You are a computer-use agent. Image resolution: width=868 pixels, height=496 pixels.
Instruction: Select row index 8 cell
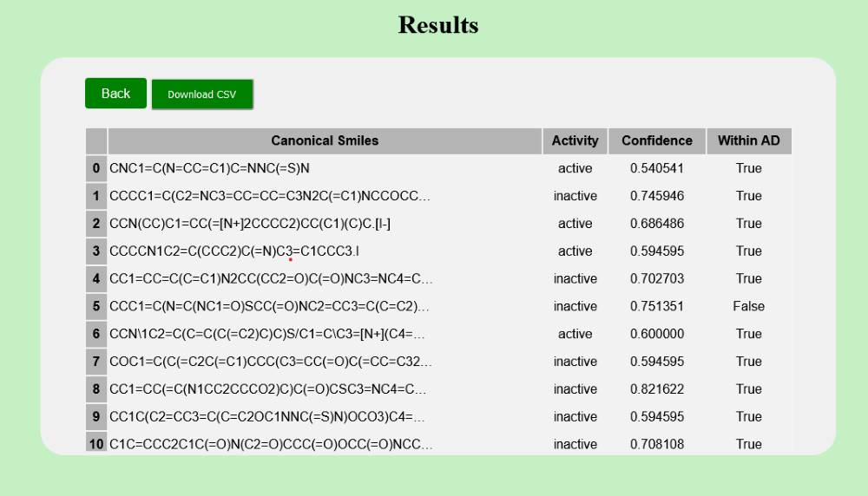tap(96, 389)
